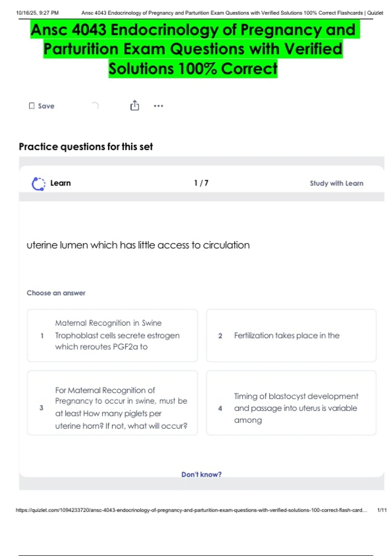Viewport: 392px width, 556px height.
Task: Click the 1 / 7 progress indicator
Action: click(x=201, y=183)
